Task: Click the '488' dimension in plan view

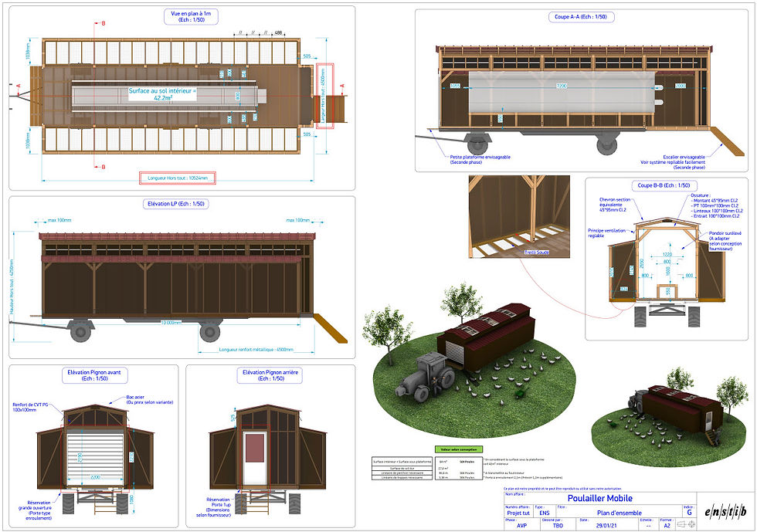Action: (x=279, y=33)
